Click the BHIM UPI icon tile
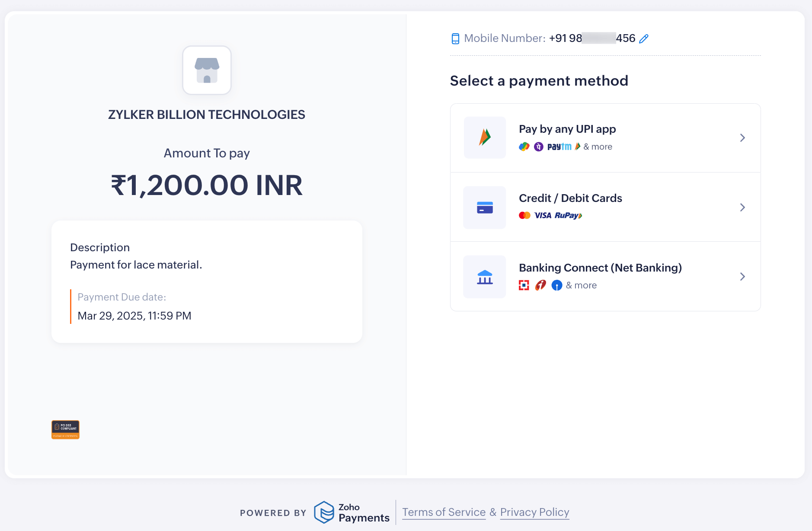Image resolution: width=812 pixels, height=531 pixels. click(485, 138)
